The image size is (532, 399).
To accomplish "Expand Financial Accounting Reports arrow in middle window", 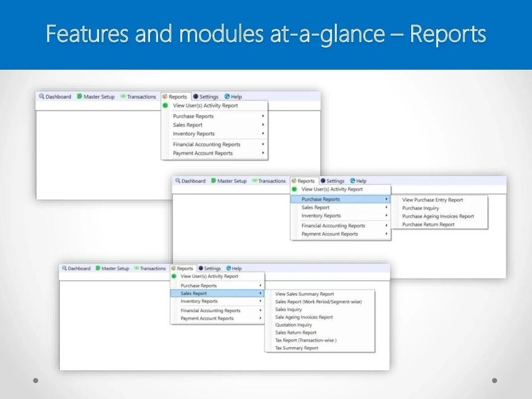I will tap(386, 226).
